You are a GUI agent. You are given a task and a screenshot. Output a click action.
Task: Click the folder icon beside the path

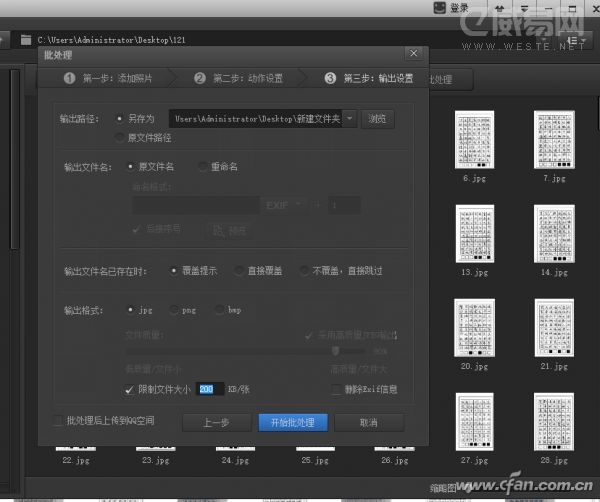pos(25,39)
